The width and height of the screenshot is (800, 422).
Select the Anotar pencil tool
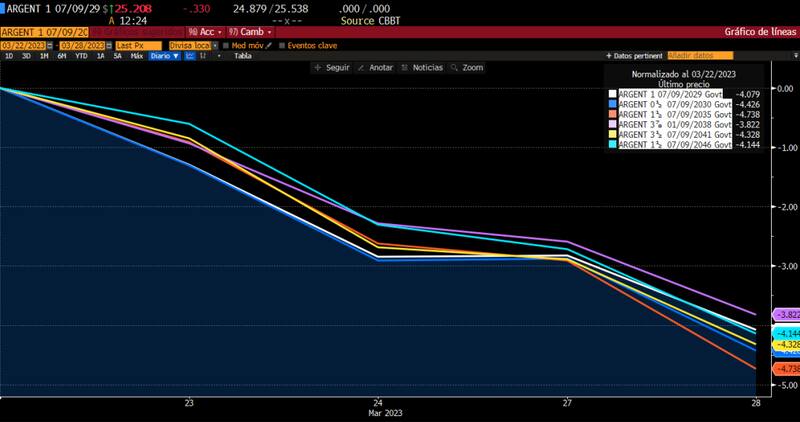point(362,68)
